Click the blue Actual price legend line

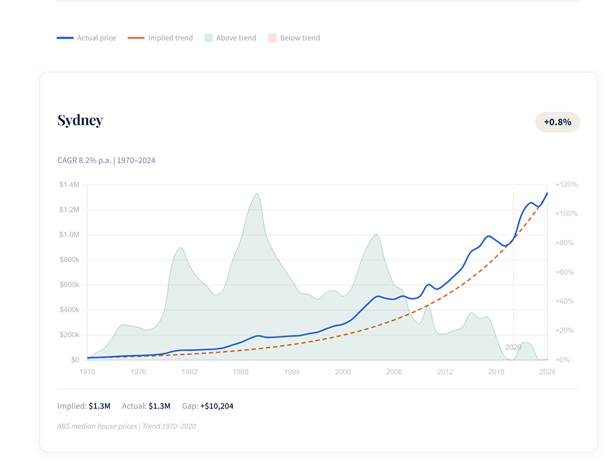click(x=65, y=38)
